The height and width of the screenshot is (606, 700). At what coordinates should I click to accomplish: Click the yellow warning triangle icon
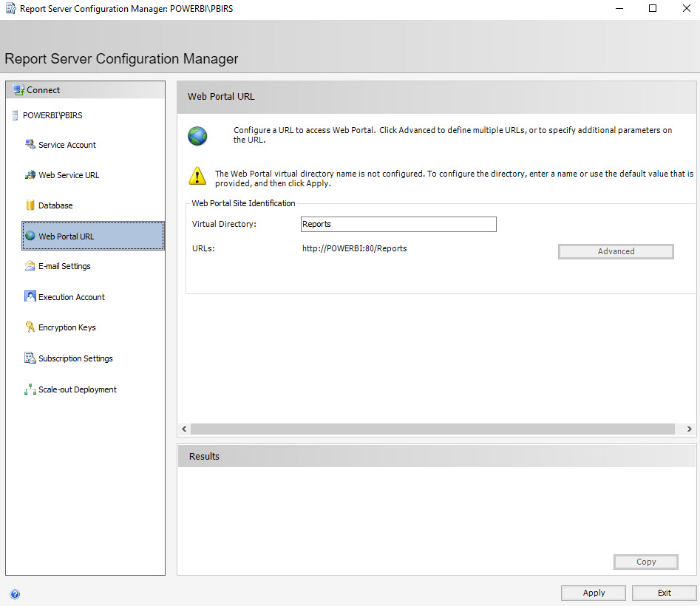(x=197, y=176)
